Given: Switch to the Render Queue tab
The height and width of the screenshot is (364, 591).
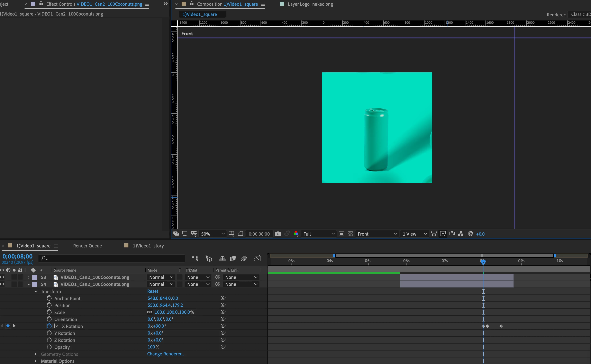Looking at the screenshot, I should pos(87,246).
